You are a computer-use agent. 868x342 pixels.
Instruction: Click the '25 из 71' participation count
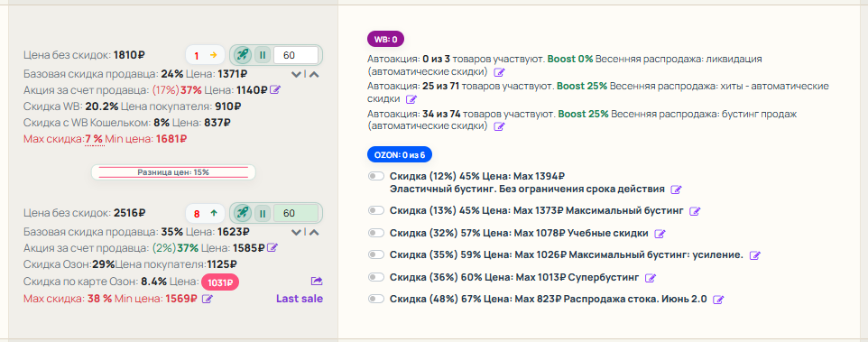[440, 87]
